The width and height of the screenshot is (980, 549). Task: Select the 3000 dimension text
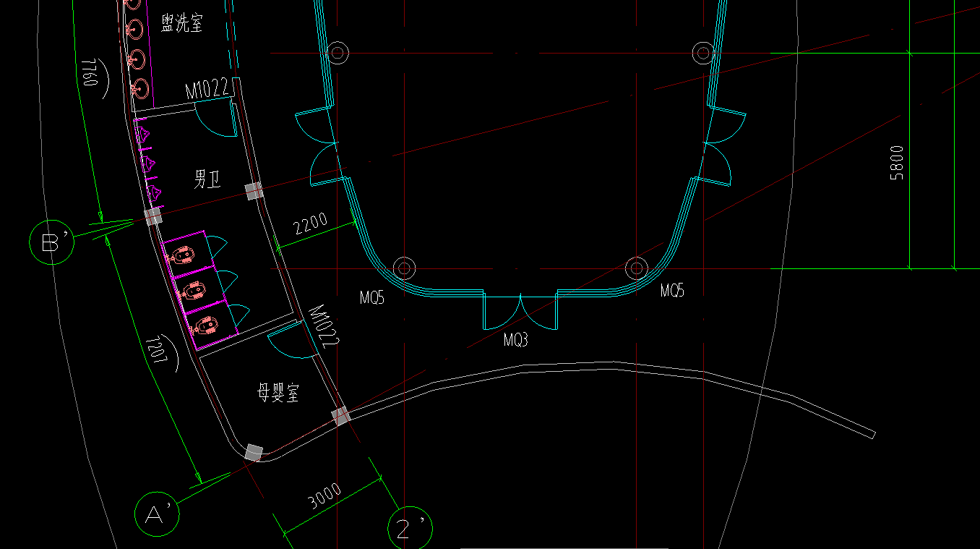click(324, 497)
